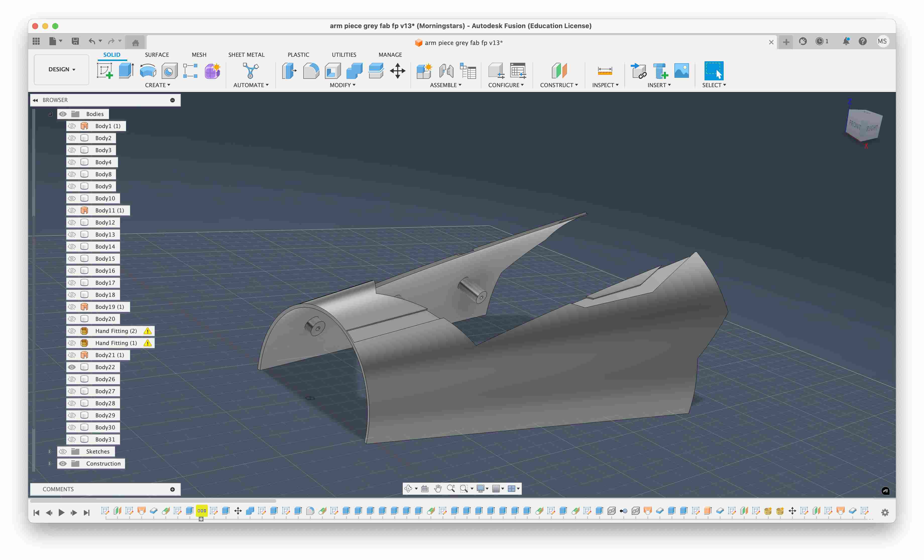Open the timeline settings gear

[885, 512]
